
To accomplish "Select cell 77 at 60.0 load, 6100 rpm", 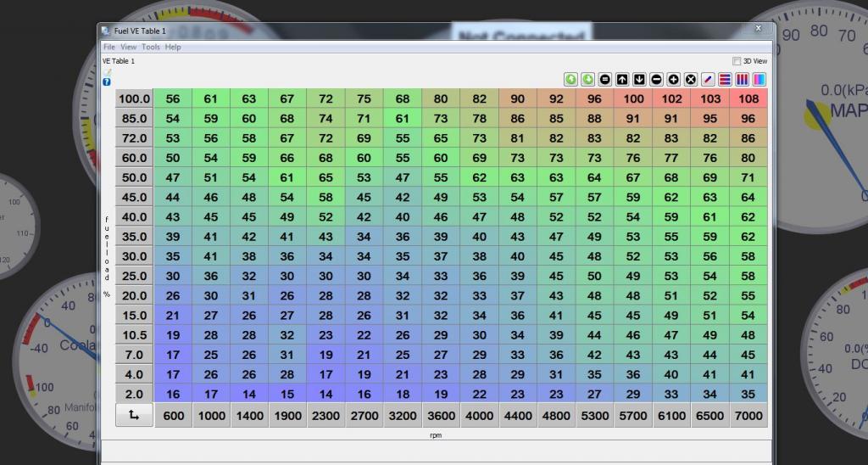I will pyautogui.click(x=671, y=158).
